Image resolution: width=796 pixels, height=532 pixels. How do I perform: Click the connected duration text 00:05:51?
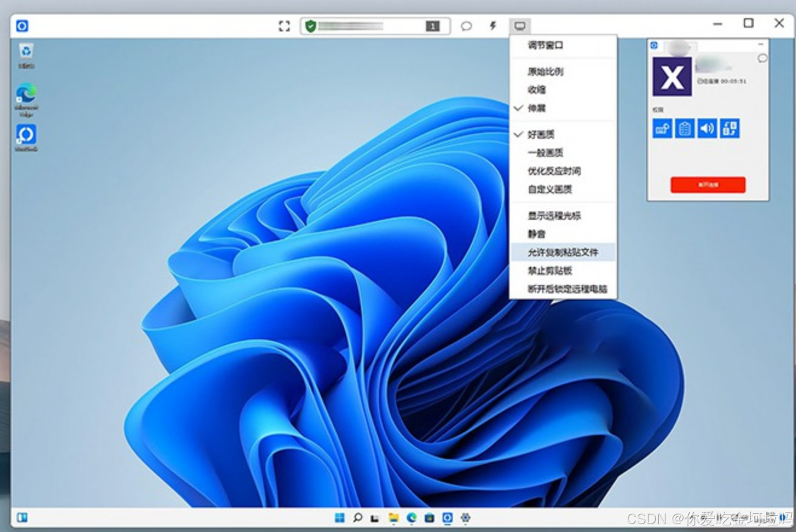tap(734, 81)
